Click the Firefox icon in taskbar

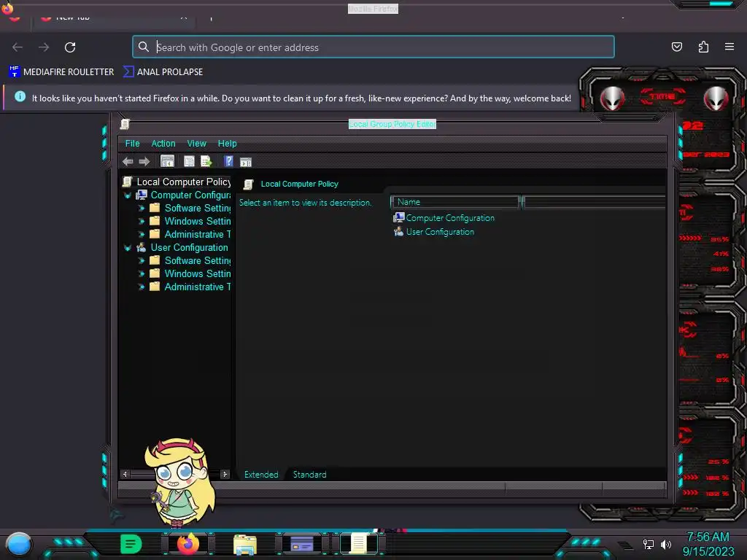tap(188, 544)
